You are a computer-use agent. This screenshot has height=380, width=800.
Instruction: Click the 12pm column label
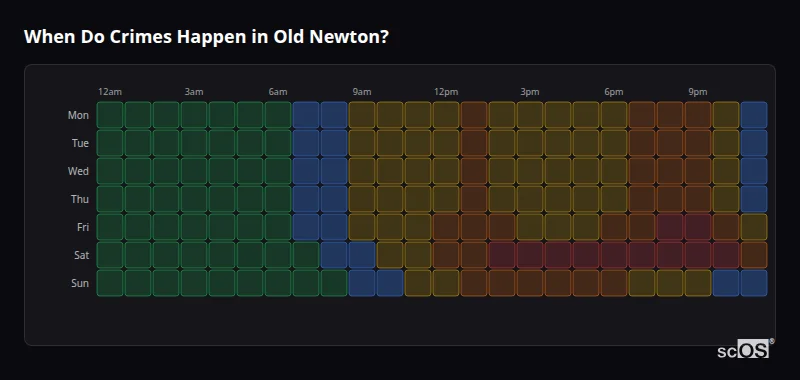446,92
